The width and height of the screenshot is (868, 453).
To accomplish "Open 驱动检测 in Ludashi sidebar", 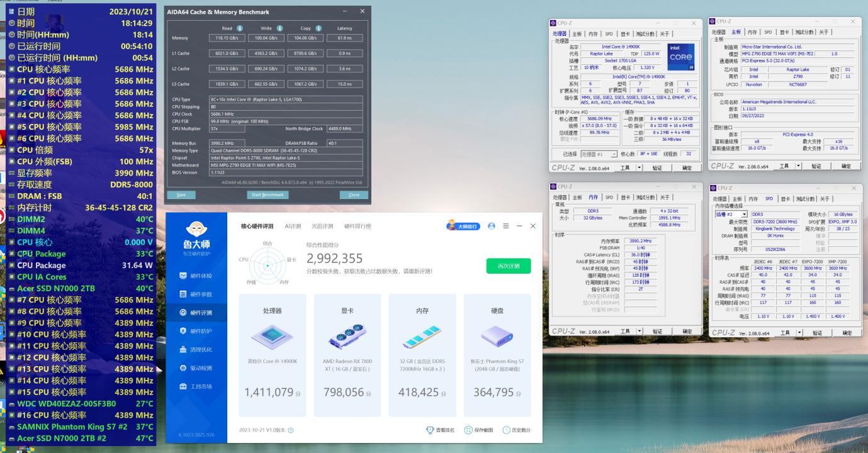I will pos(196,367).
